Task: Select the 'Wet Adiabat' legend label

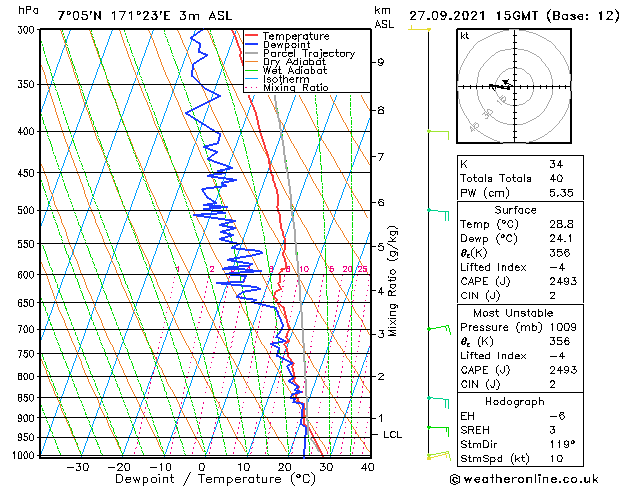Action: tap(295, 70)
